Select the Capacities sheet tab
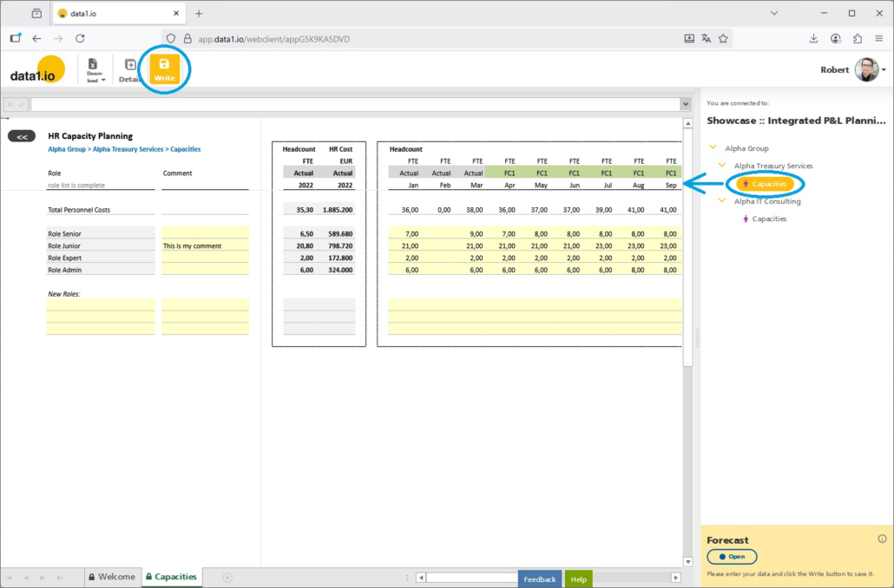This screenshot has height=588, width=894. point(171,577)
